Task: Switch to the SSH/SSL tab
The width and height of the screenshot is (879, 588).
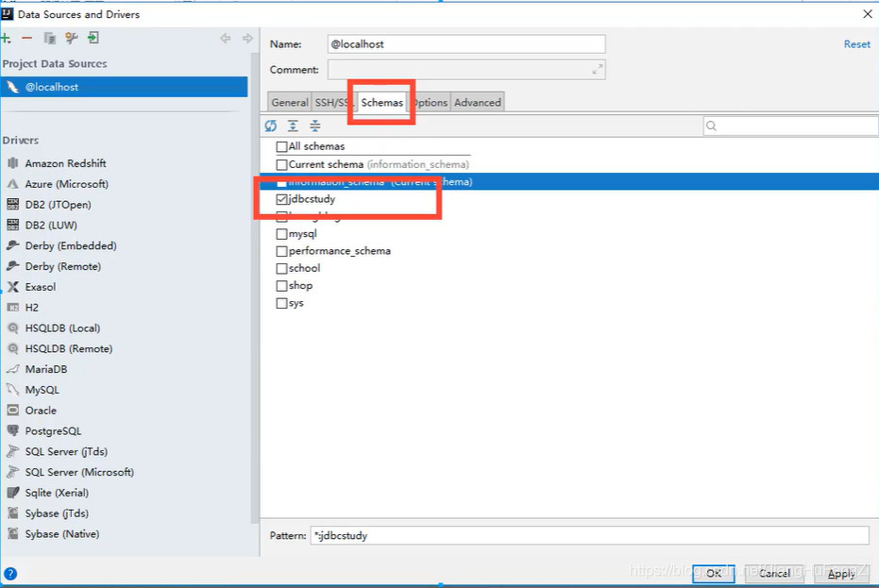Action: tap(333, 103)
